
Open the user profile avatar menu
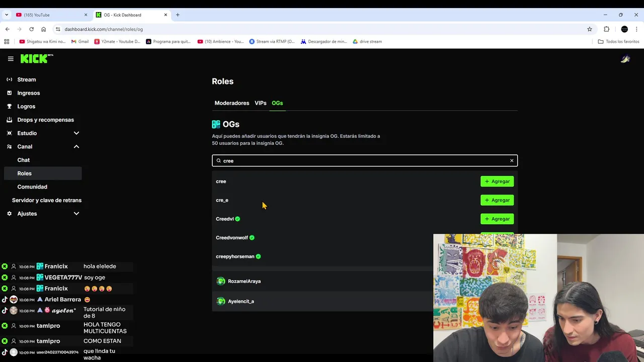(x=625, y=59)
